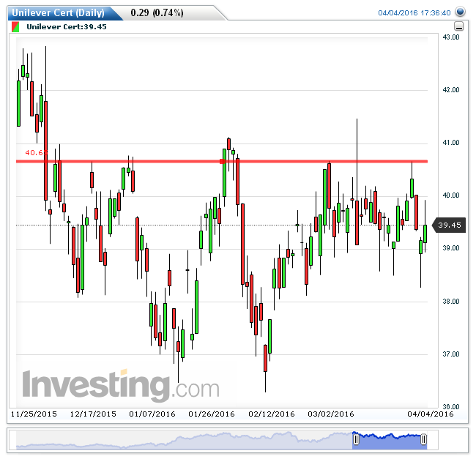
Task: Click the left range slider handle
Action: (356, 439)
